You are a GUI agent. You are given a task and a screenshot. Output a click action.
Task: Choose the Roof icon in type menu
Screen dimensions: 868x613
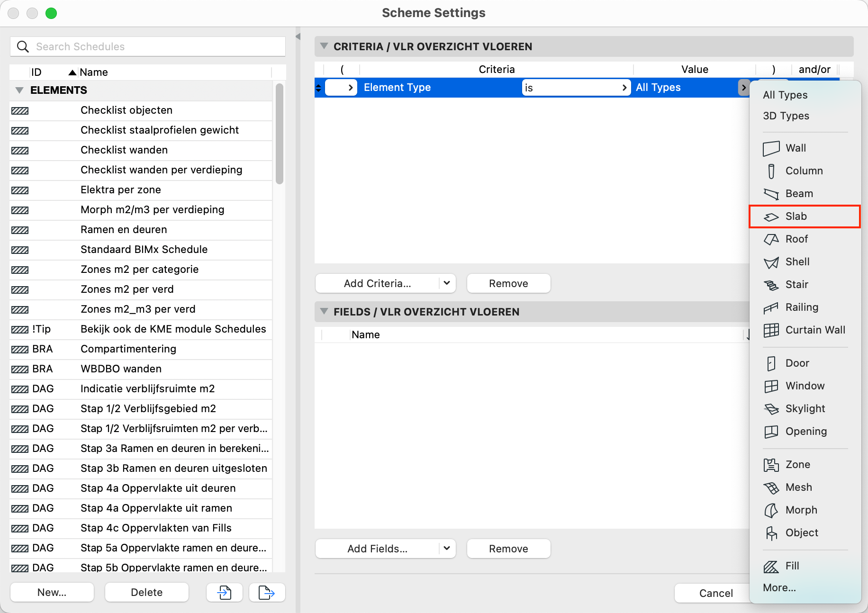point(771,239)
